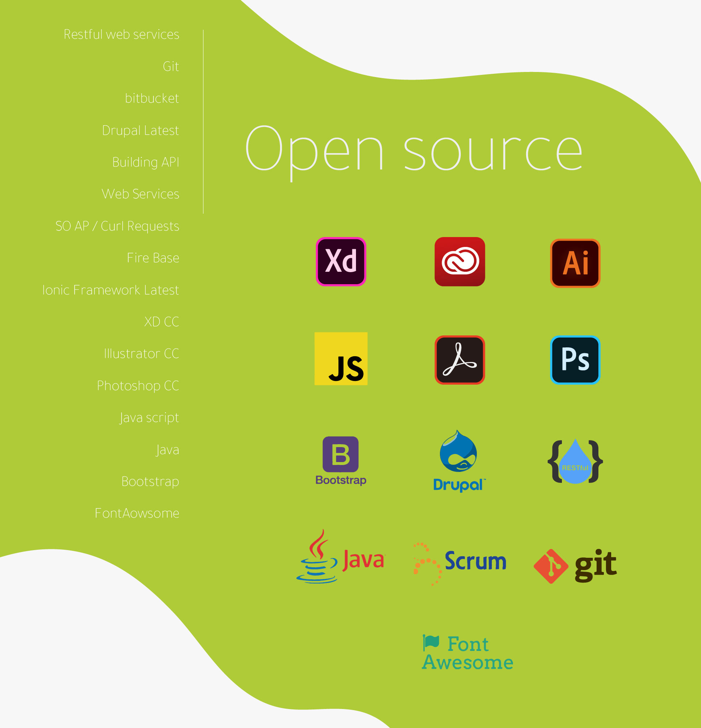Image resolution: width=701 pixels, height=728 pixels.
Task: Click the Adobe Illustrator Ai icon
Action: coord(575,263)
